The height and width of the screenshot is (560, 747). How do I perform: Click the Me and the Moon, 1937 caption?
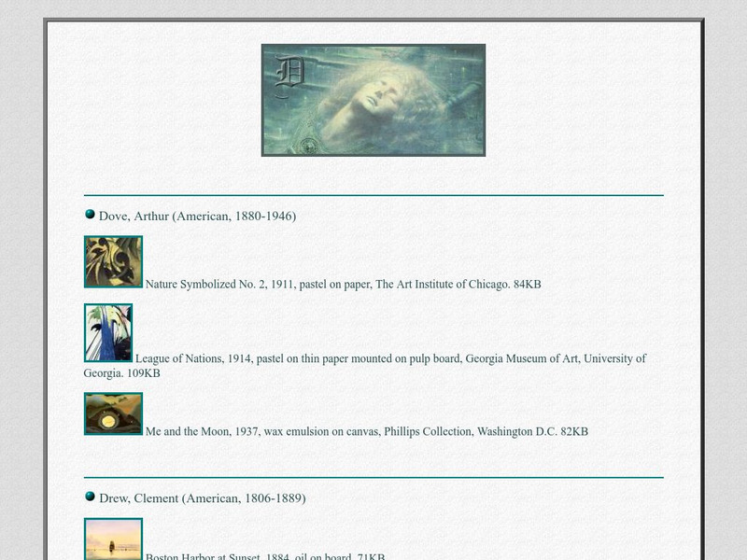click(367, 431)
